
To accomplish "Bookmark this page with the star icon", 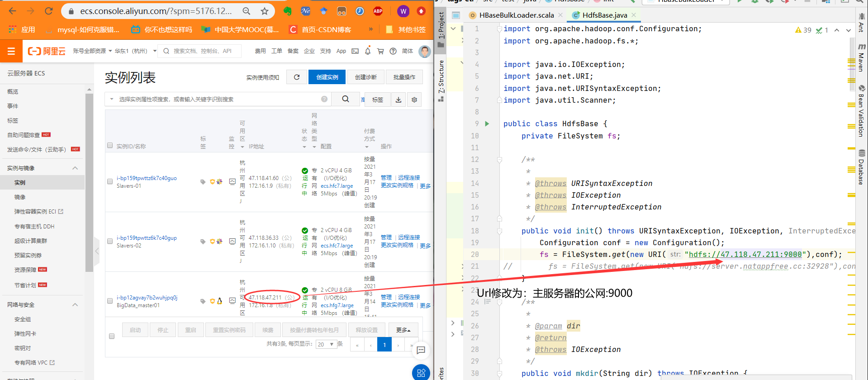I will [265, 11].
